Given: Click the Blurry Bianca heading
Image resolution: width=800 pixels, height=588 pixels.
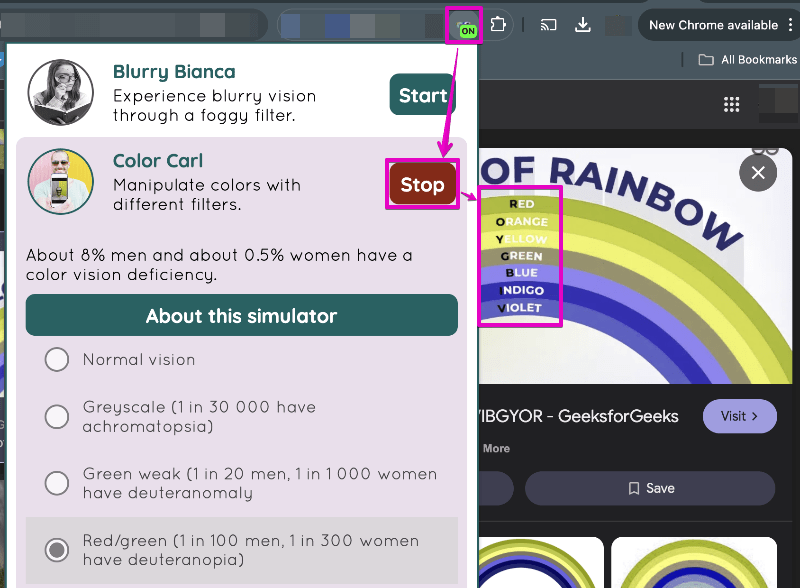Looking at the screenshot, I should [174, 72].
